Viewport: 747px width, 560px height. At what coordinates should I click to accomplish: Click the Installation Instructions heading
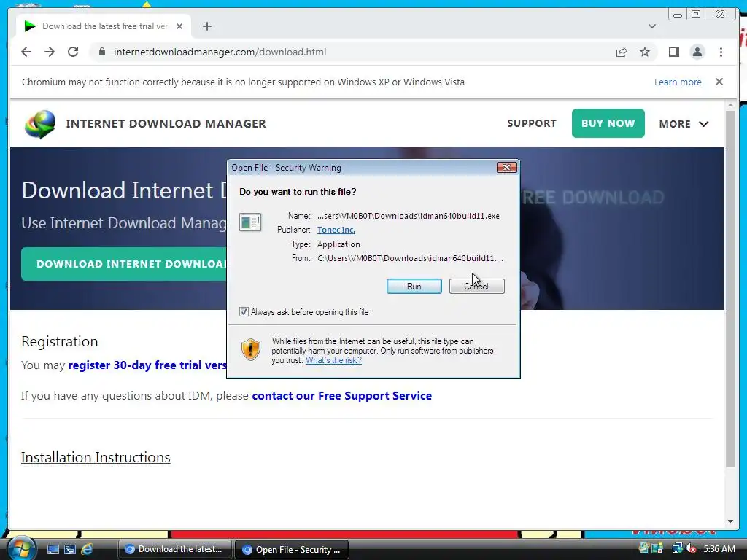(96, 457)
